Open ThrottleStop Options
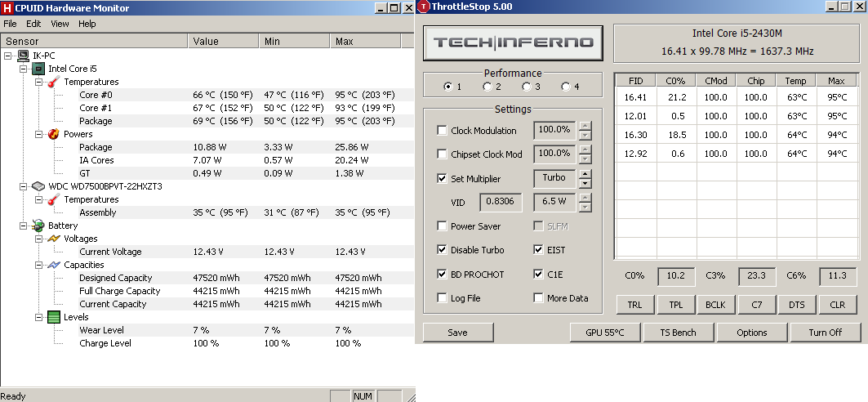Image resolution: width=868 pixels, height=402 pixels. pos(752,333)
